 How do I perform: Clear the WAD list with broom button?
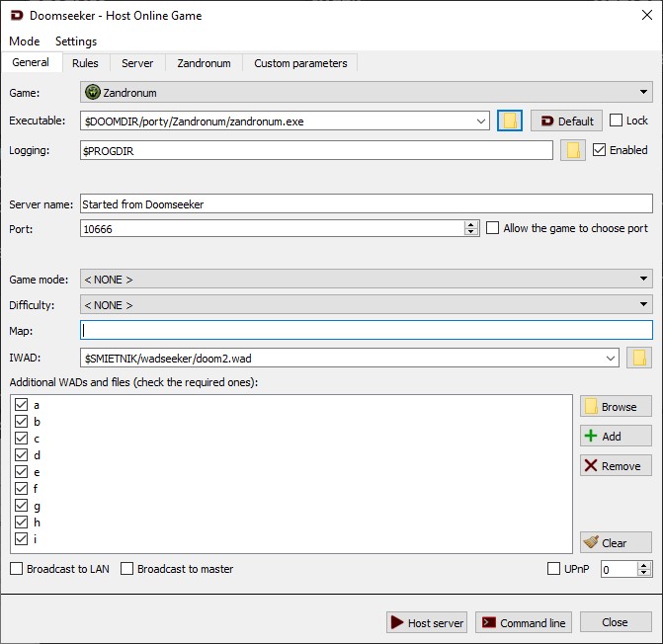click(615, 542)
